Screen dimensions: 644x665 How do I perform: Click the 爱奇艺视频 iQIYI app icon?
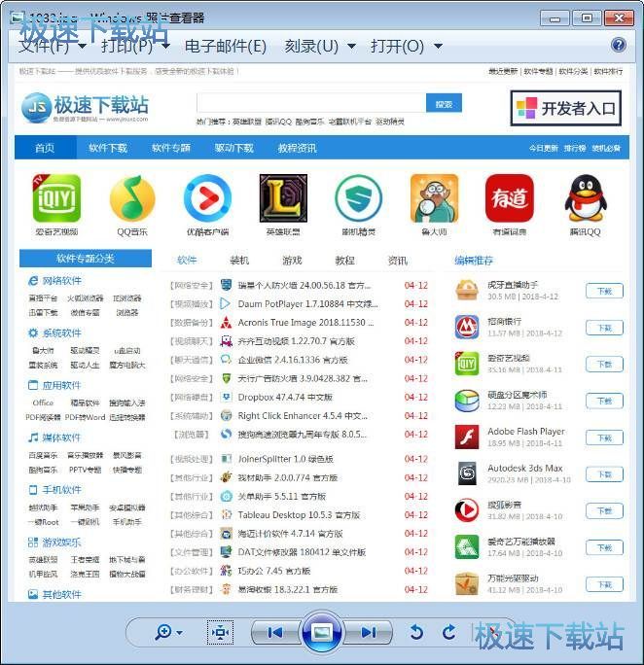tap(56, 199)
